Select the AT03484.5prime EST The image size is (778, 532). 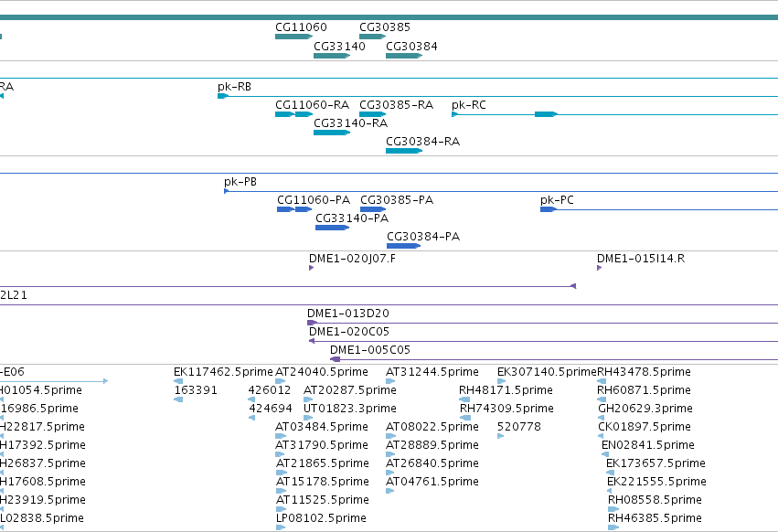pos(281,436)
